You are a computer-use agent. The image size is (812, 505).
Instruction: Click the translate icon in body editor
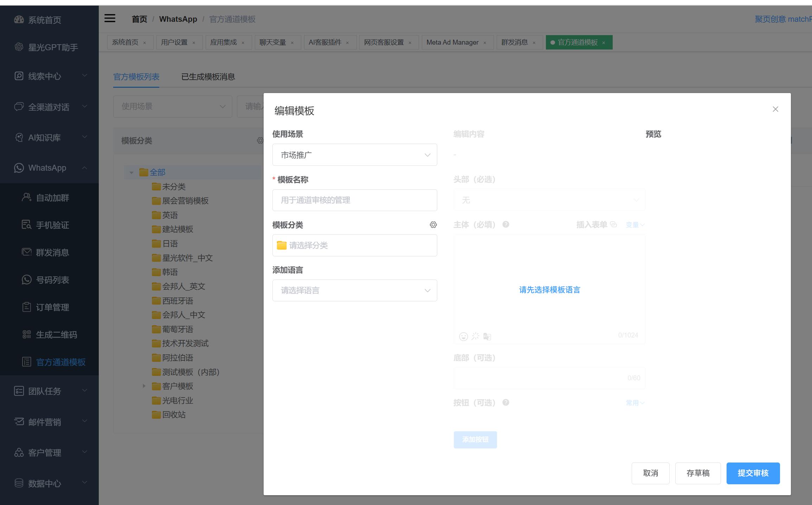pyautogui.click(x=487, y=336)
